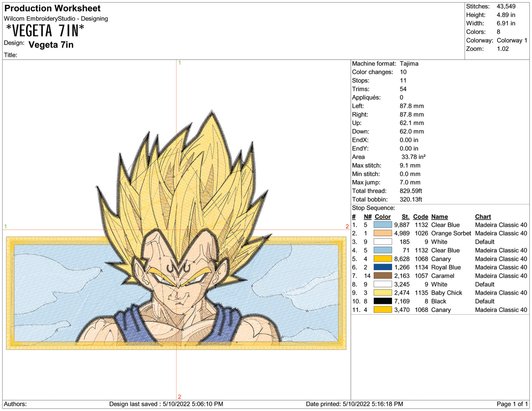Viewport: 532px width, 411px height.
Task: Click the Canary swatch in row 5
Action: 383,259
